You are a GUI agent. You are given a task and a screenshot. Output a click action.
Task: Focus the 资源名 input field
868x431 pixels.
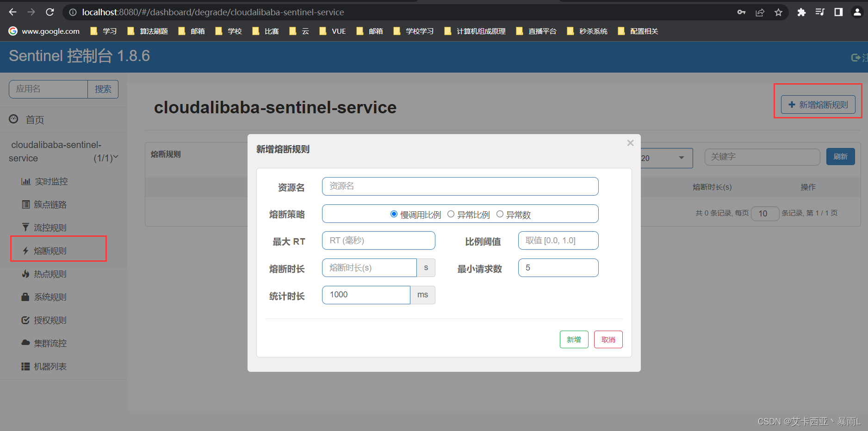coord(460,186)
